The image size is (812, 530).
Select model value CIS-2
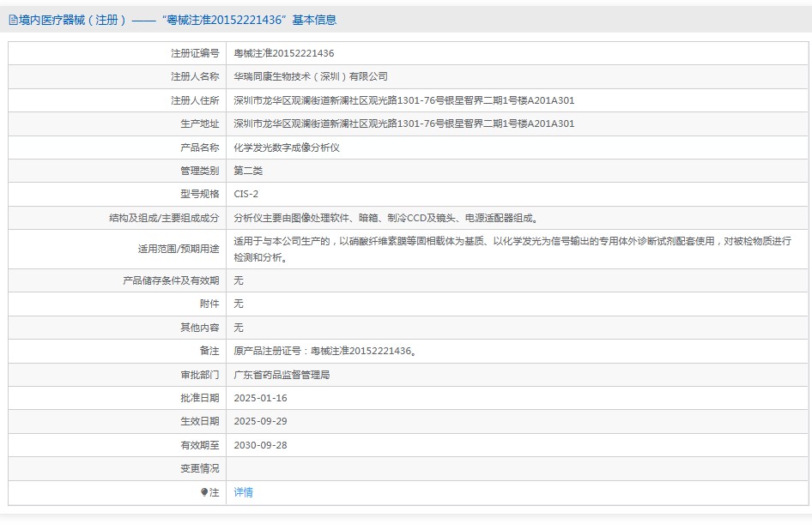(246, 194)
